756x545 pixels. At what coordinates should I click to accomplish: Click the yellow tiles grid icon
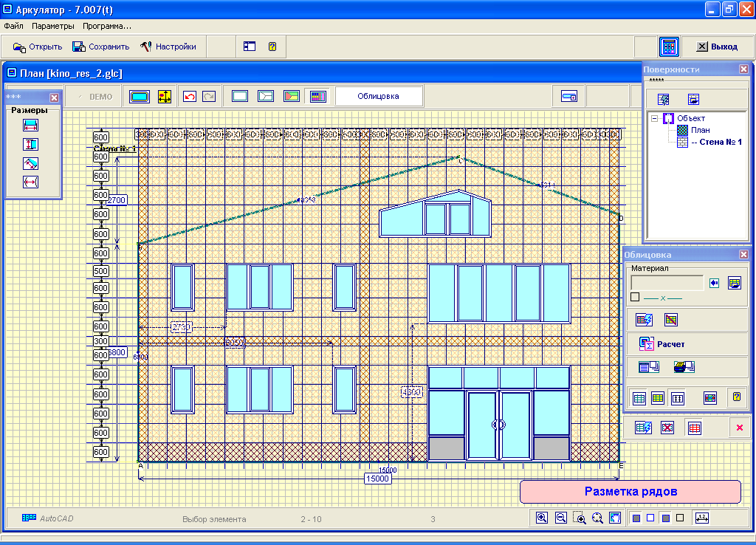tap(658, 398)
